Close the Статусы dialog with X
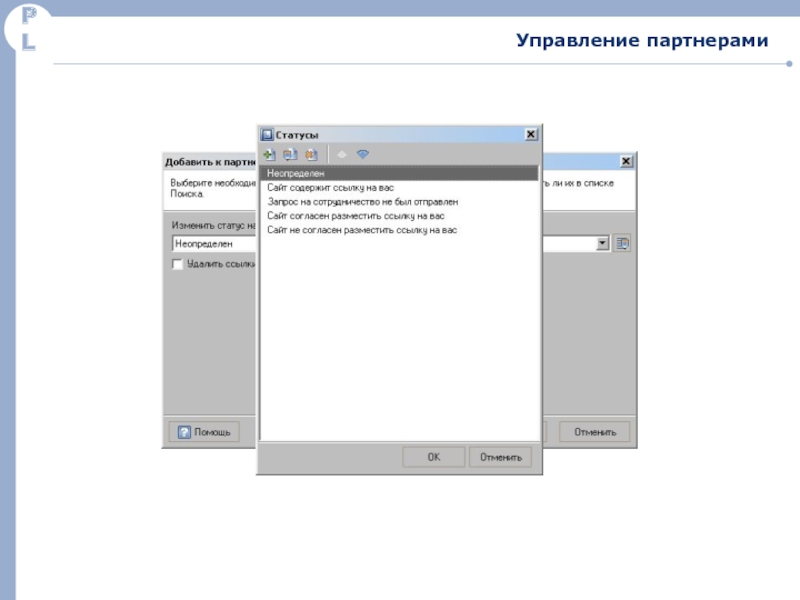 [531, 134]
